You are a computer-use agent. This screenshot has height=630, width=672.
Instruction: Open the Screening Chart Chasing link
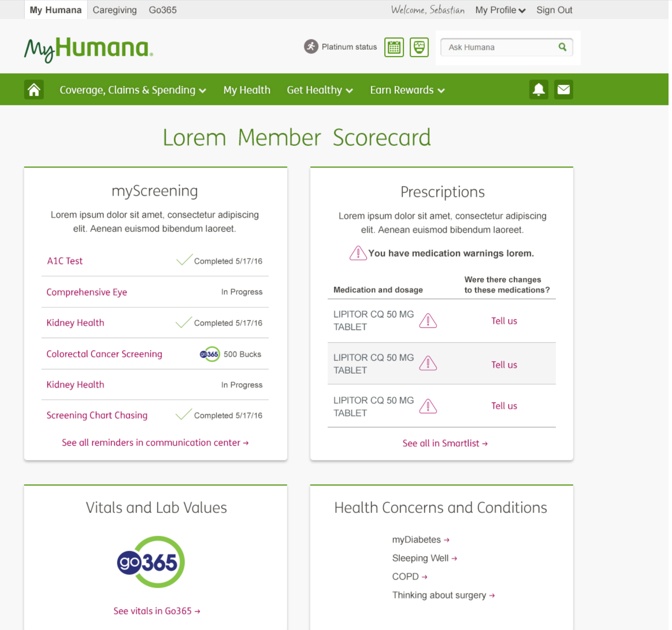[97, 415]
